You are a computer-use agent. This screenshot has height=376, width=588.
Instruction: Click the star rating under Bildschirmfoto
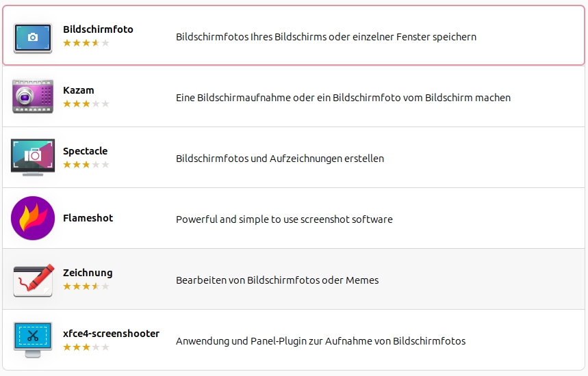pyautogui.click(x=86, y=43)
